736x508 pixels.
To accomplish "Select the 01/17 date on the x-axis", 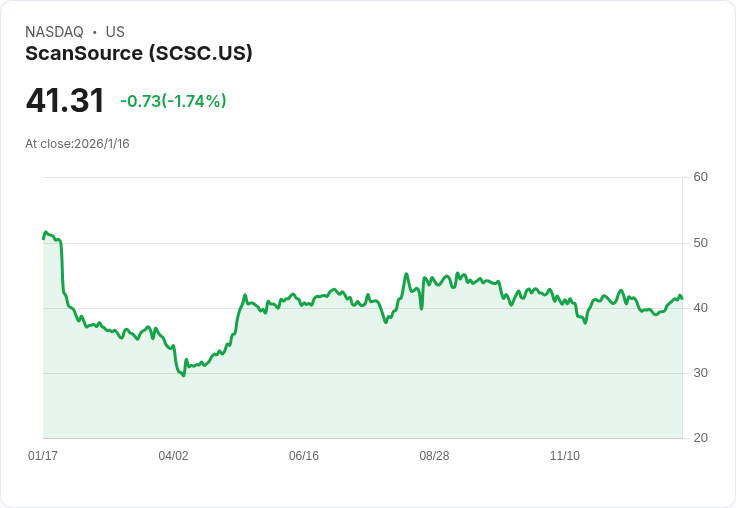I will pos(43,456).
